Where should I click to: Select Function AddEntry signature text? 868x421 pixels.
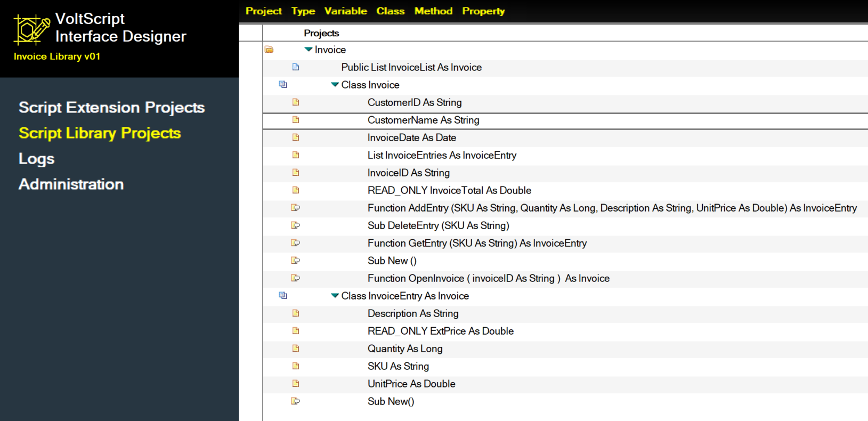(x=612, y=208)
